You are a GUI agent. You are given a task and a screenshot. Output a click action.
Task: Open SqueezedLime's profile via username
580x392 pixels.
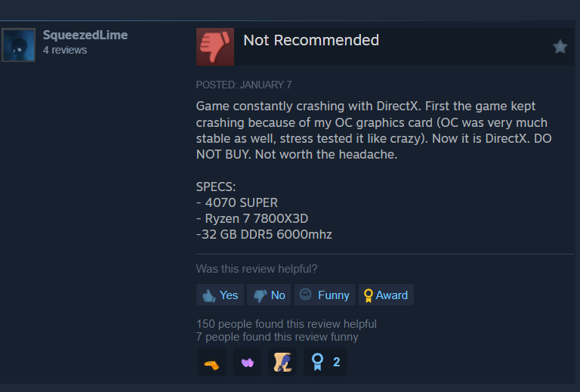[85, 35]
